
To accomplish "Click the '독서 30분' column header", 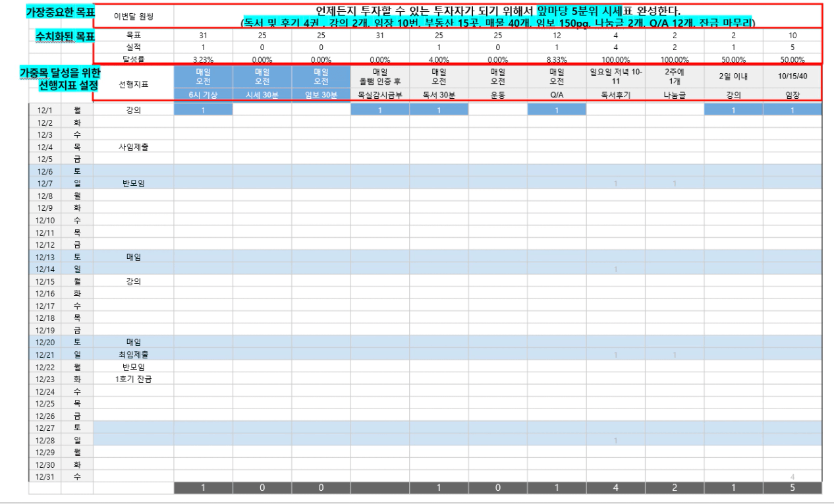I will (x=439, y=95).
